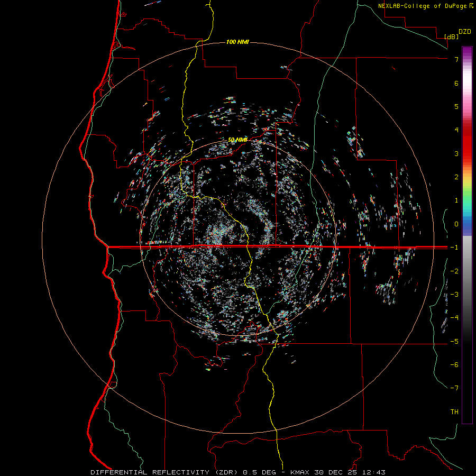
Task: Click the [dB] unit label
Action: pos(452,36)
